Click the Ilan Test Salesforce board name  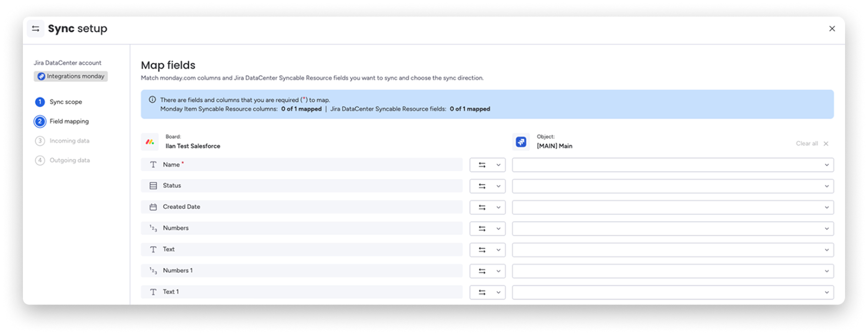tap(193, 146)
